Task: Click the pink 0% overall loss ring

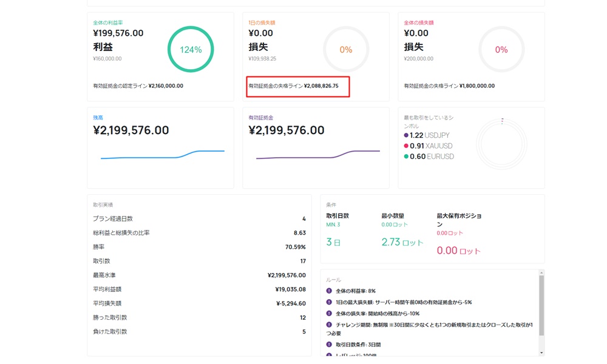Action: [501, 50]
